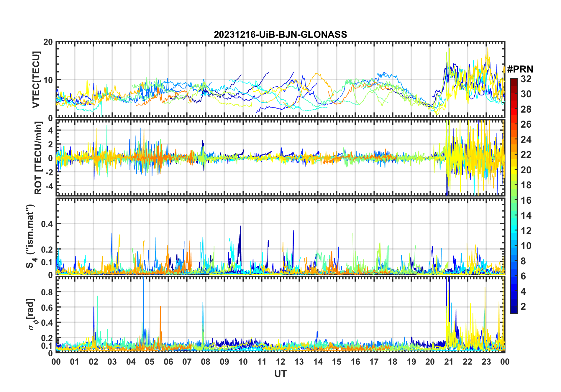Click the 20 tick on the VTEC axis
Image resolution: width=561 pixels, height=392 pixels.
click(x=48, y=42)
